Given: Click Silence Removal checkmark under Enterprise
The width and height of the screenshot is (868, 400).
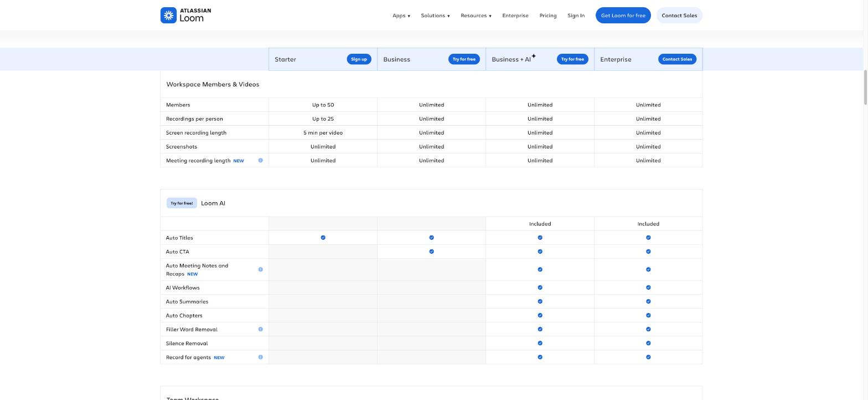Looking at the screenshot, I should click(x=649, y=343).
